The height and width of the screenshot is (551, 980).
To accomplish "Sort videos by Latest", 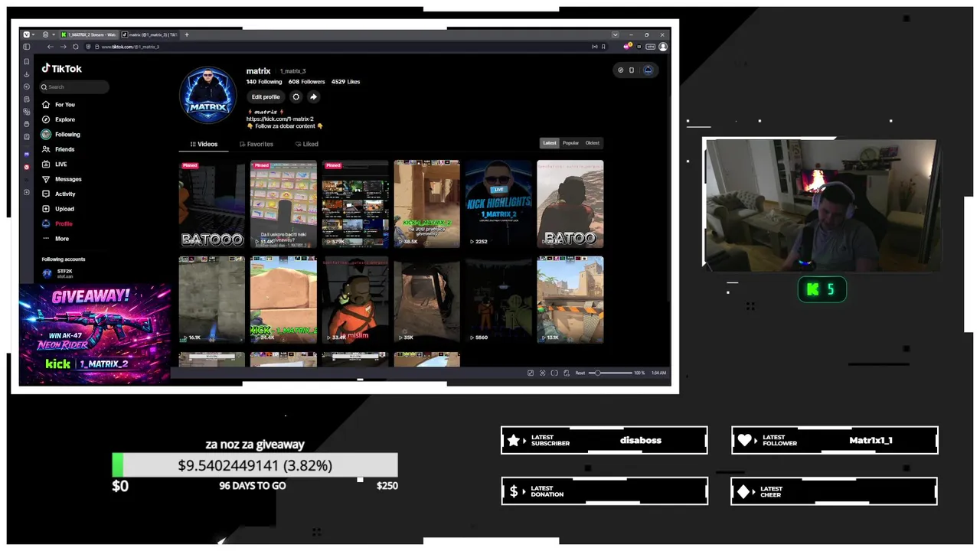I will (x=550, y=143).
